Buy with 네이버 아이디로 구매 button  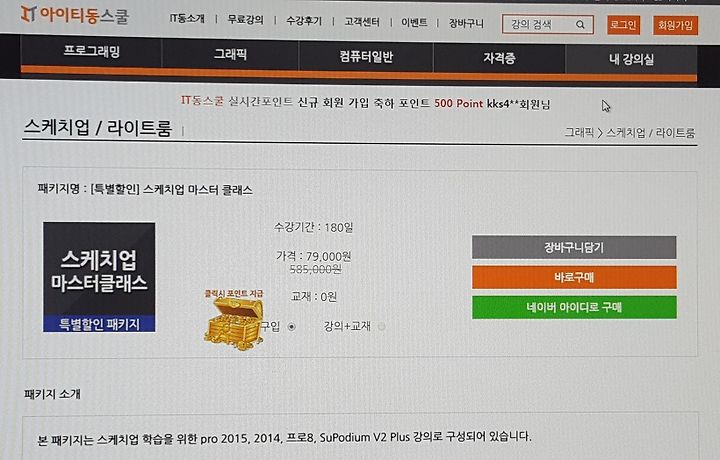pos(574,307)
